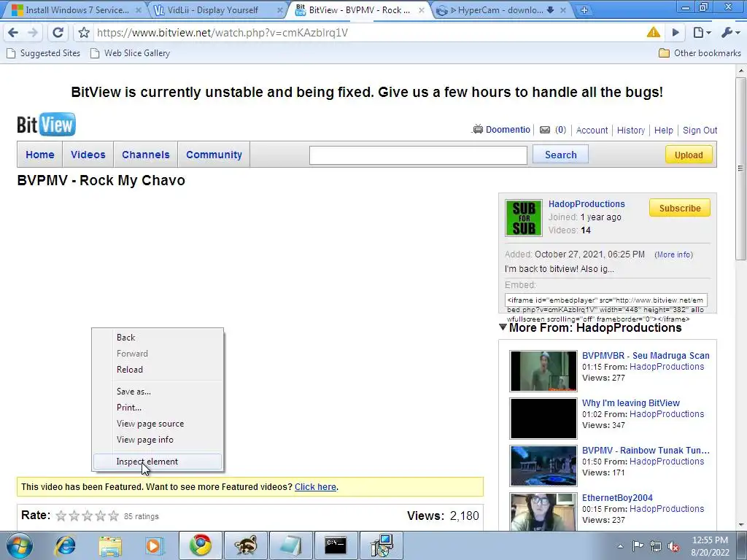Open the BVPMV - Rainbow Tunak Tun link
This screenshot has height=560, width=747.
(646, 451)
